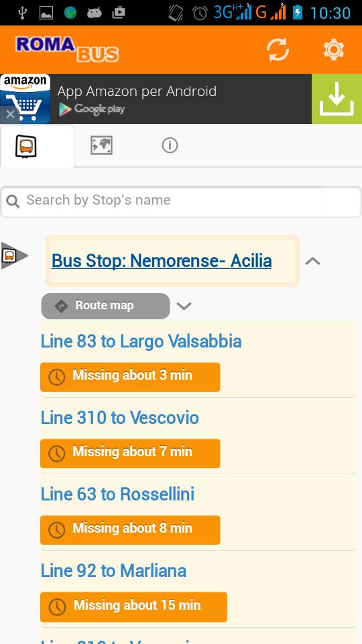Collapse the Nemorense- Acilia stop section
This screenshot has height=644, width=362.
pyautogui.click(x=313, y=261)
